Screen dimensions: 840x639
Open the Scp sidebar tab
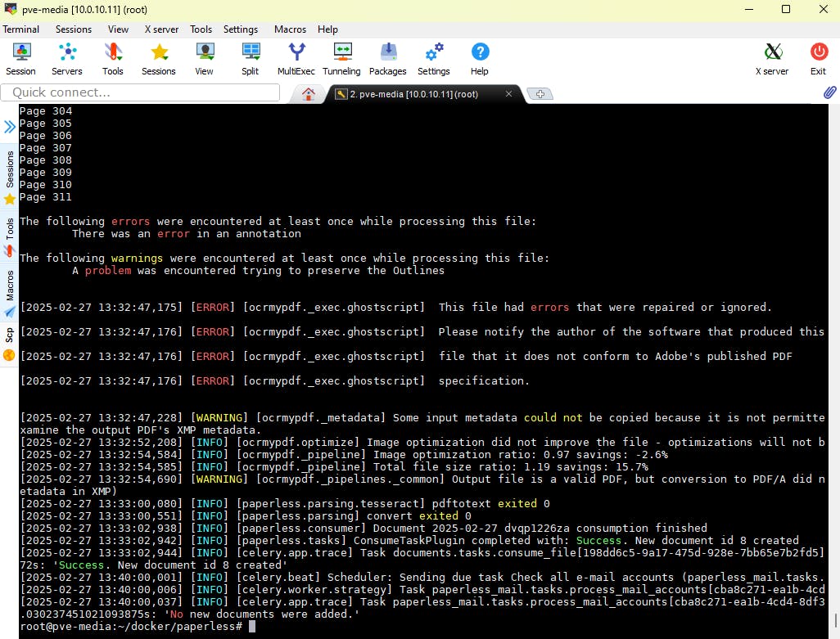click(x=9, y=344)
